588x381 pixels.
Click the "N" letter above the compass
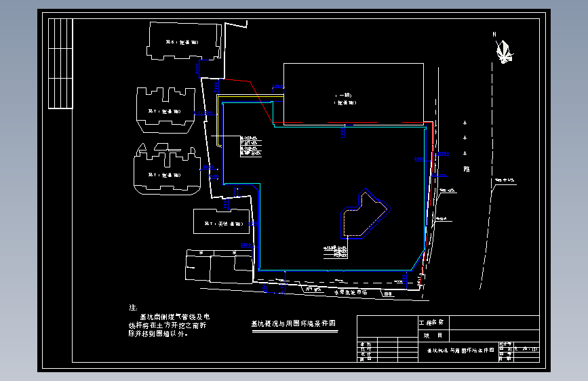pyautogui.click(x=494, y=35)
